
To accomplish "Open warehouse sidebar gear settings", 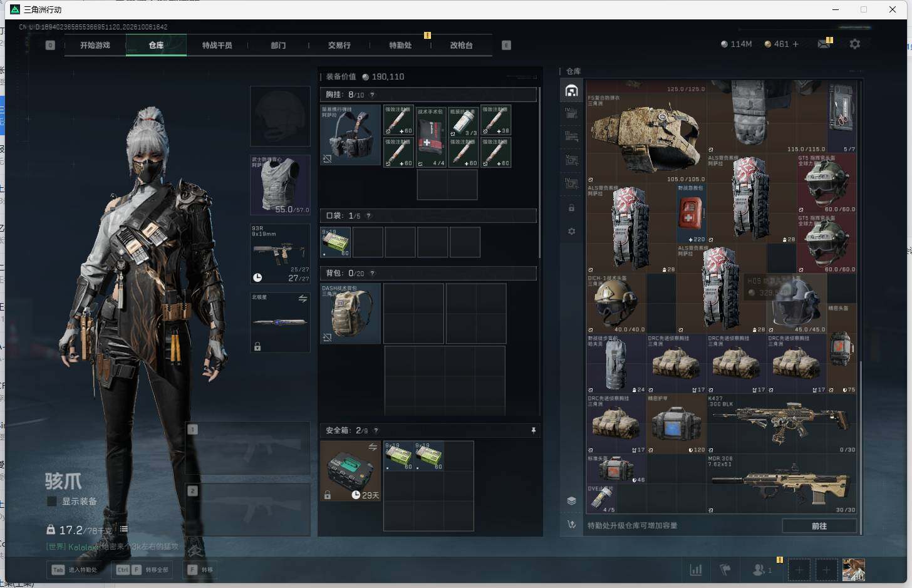I will [x=571, y=231].
